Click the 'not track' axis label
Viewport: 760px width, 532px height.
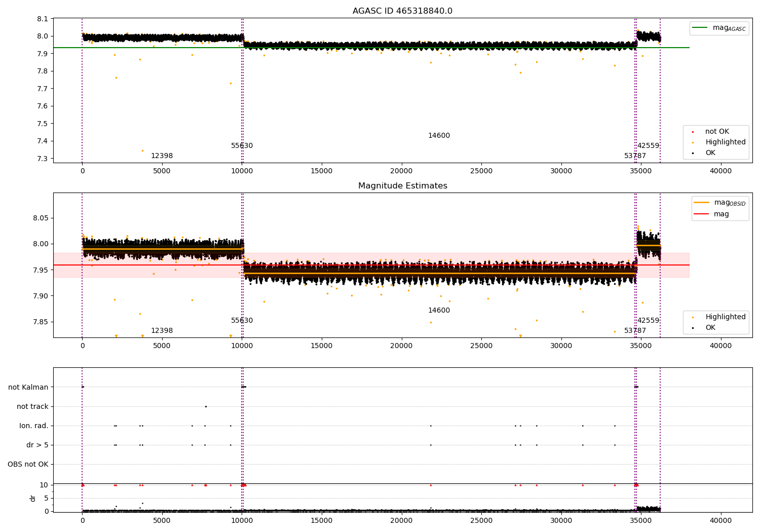(x=32, y=406)
